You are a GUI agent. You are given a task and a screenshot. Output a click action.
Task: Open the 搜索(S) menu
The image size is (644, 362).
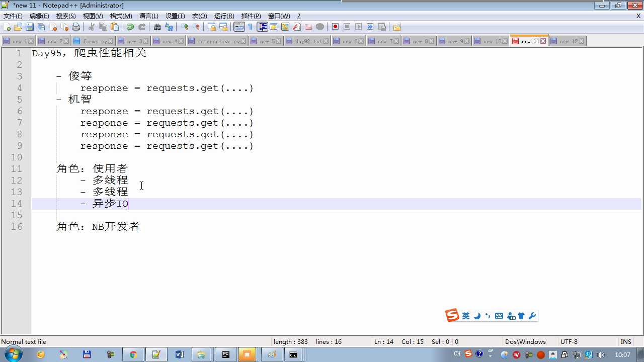[x=66, y=16]
